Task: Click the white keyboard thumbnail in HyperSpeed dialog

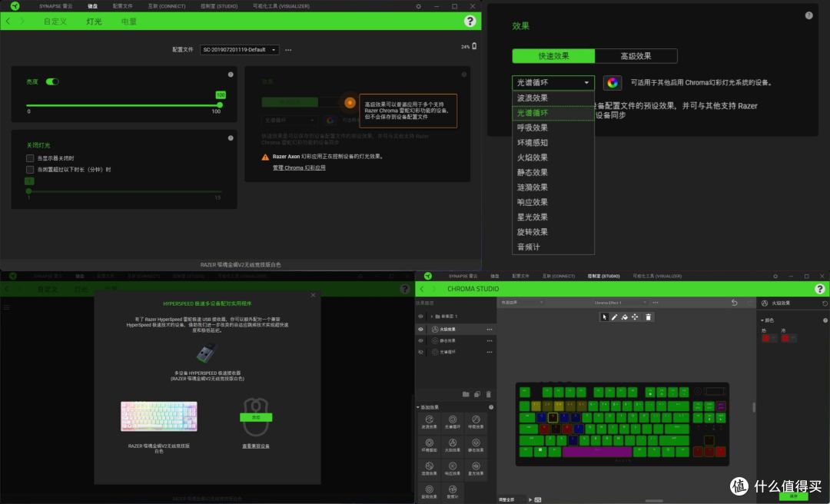Action: tap(159, 416)
